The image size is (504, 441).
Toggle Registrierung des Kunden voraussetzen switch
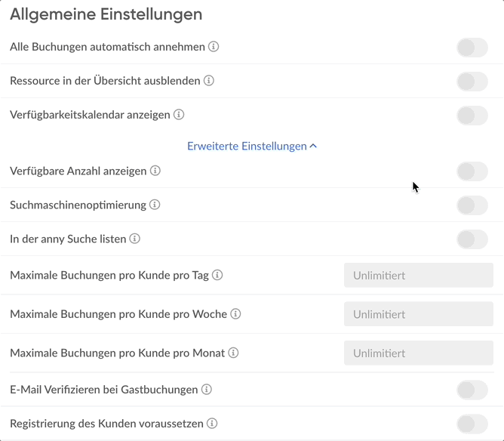click(472, 424)
